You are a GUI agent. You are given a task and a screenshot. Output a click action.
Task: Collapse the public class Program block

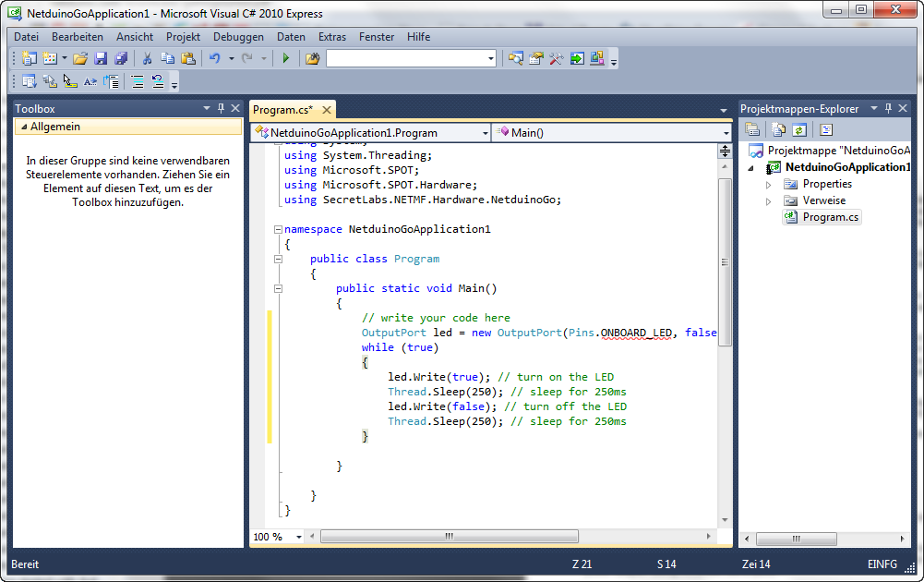pos(278,259)
